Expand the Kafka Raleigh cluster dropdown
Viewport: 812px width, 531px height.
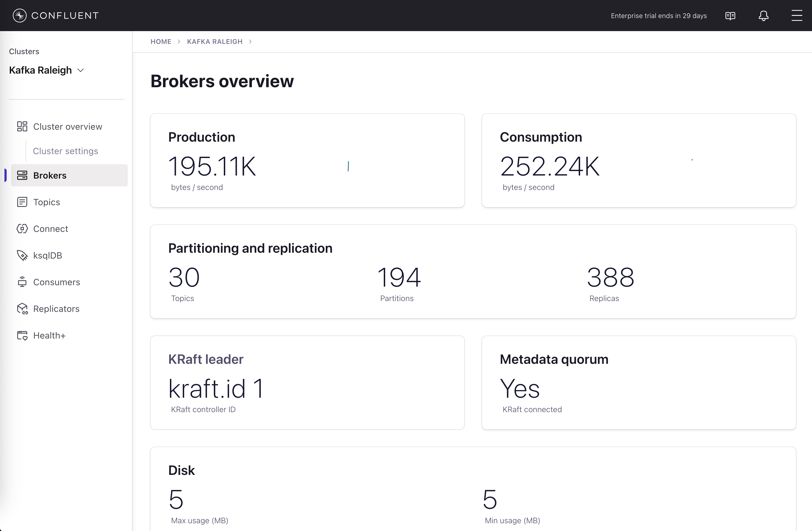(81, 70)
